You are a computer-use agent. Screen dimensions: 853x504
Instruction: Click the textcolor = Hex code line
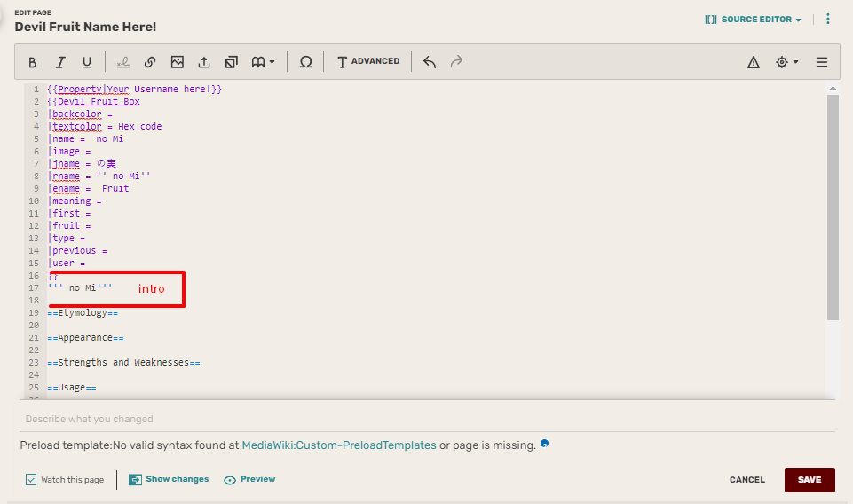[105, 127]
